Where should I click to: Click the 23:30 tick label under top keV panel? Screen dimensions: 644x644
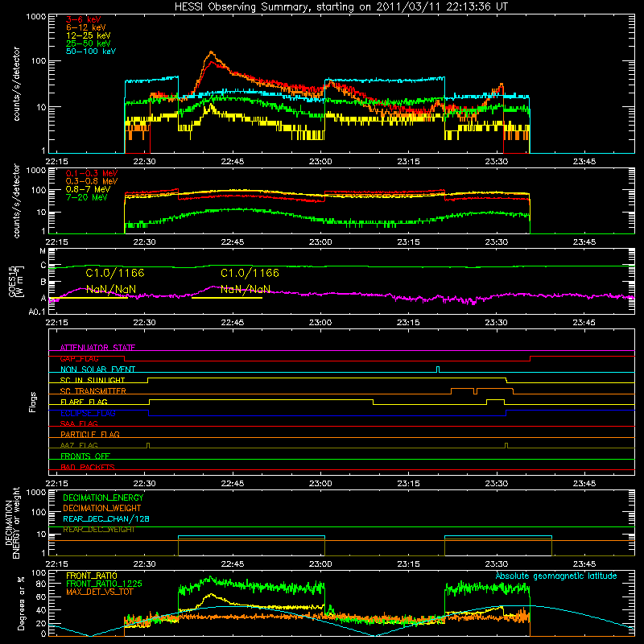point(496,162)
